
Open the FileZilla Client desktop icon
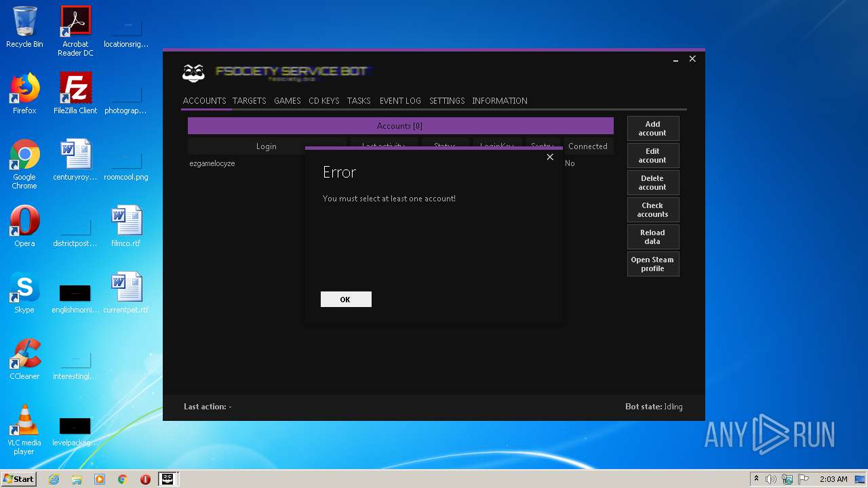(x=75, y=94)
